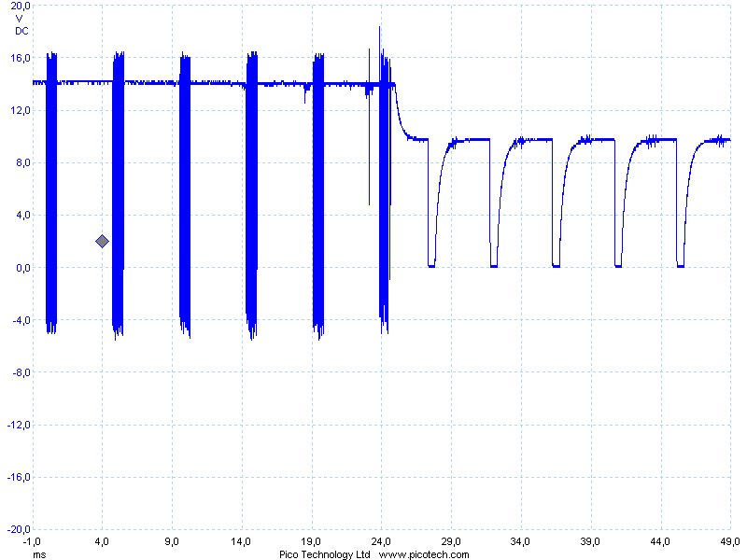Click the Pico Technology Ltd footer text

[x=325, y=554]
